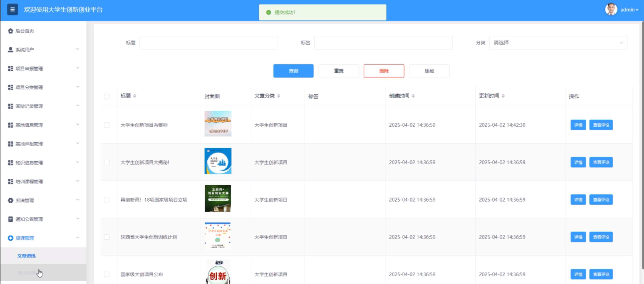Click the user icon beside 系统用户
Image resolution: width=644 pixels, height=284 pixels.
10,50
